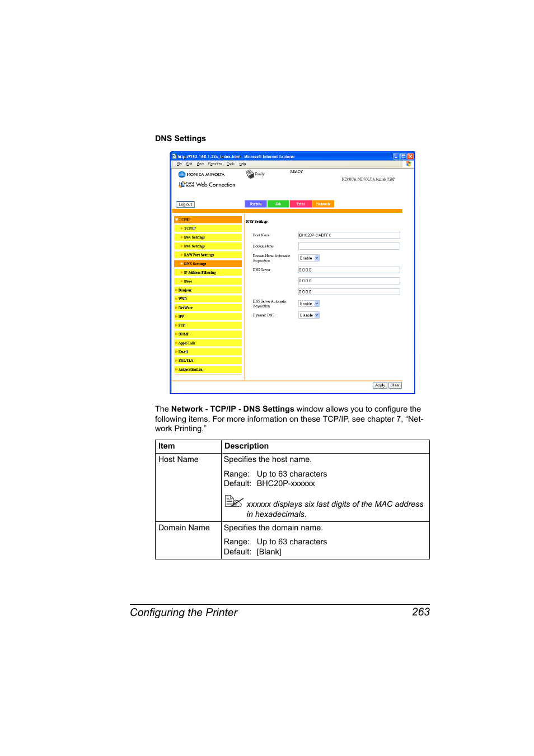Close the Internet Explorer window

coord(410,156)
